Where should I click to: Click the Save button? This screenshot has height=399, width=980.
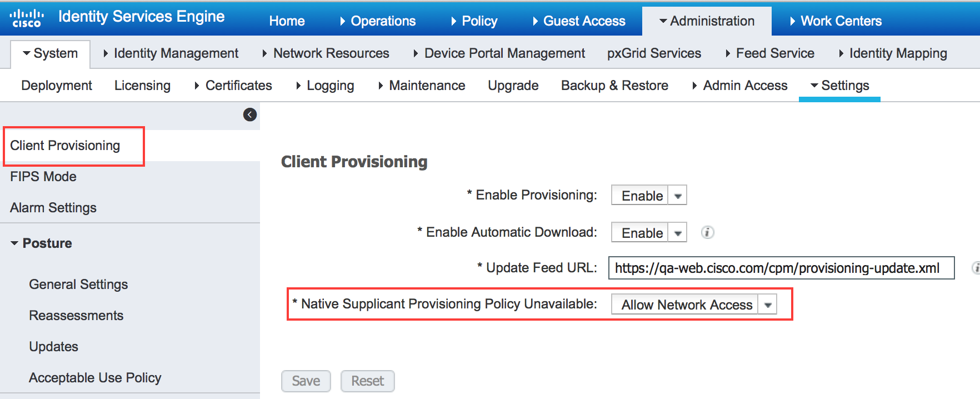click(306, 381)
